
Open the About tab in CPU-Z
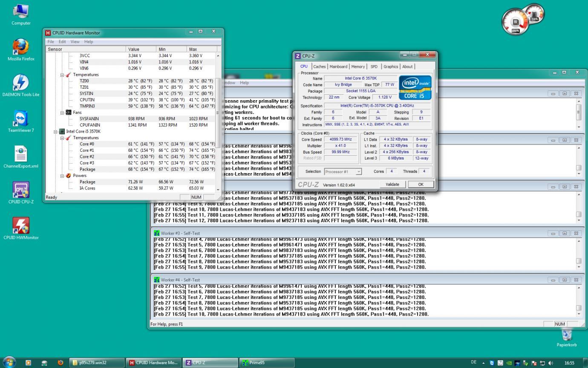[x=407, y=67]
